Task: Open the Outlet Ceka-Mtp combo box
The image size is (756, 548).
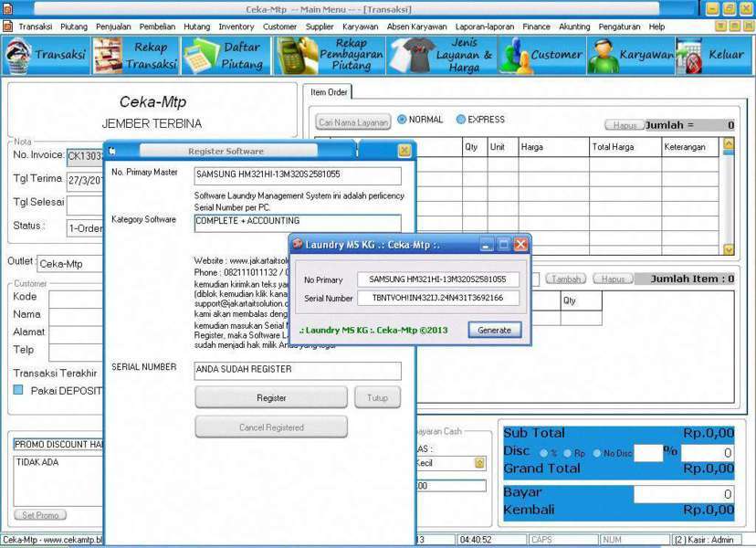Action: click(x=71, y=263)
